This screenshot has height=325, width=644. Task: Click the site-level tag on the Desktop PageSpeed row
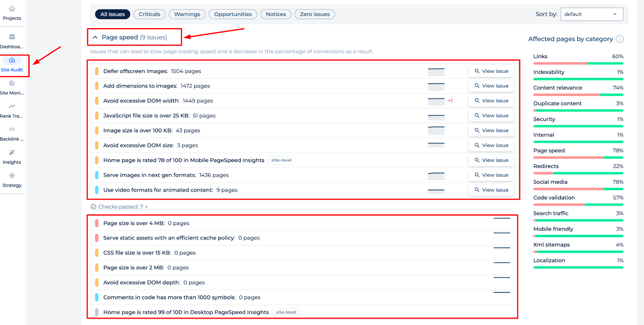pyautogui.click(x=286, y=312)
